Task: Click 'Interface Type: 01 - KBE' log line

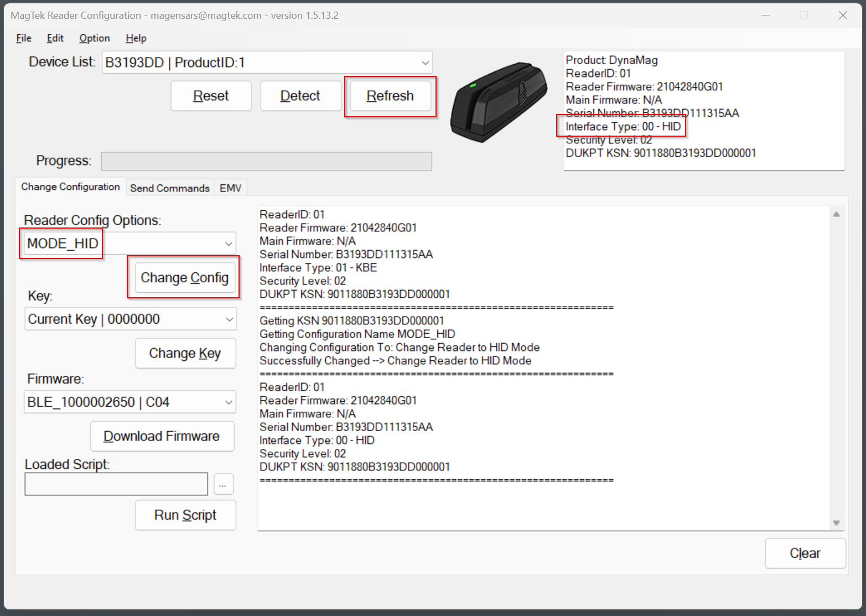Action: (x=318, y=268)
